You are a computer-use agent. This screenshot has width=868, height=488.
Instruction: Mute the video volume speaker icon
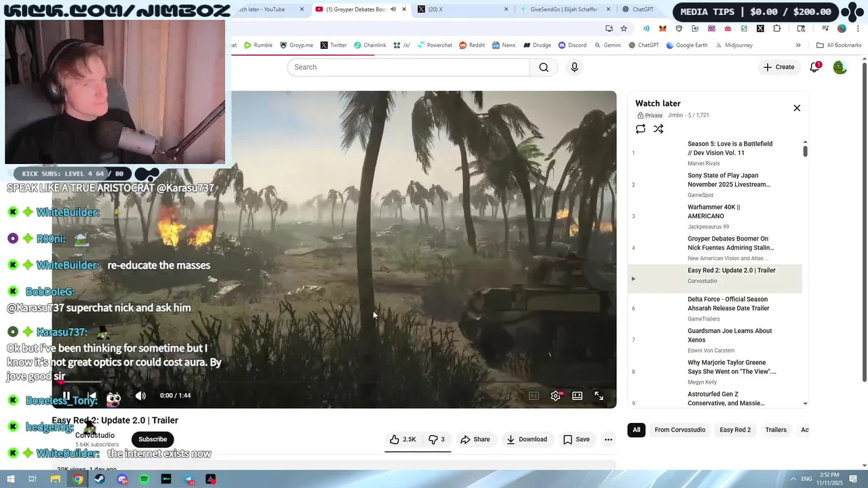click(140, 396)
